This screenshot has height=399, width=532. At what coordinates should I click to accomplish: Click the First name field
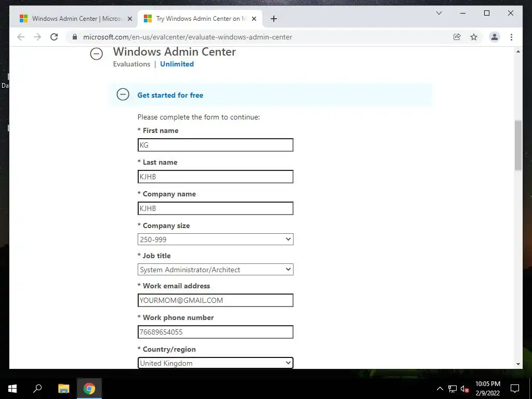[216, 145]
